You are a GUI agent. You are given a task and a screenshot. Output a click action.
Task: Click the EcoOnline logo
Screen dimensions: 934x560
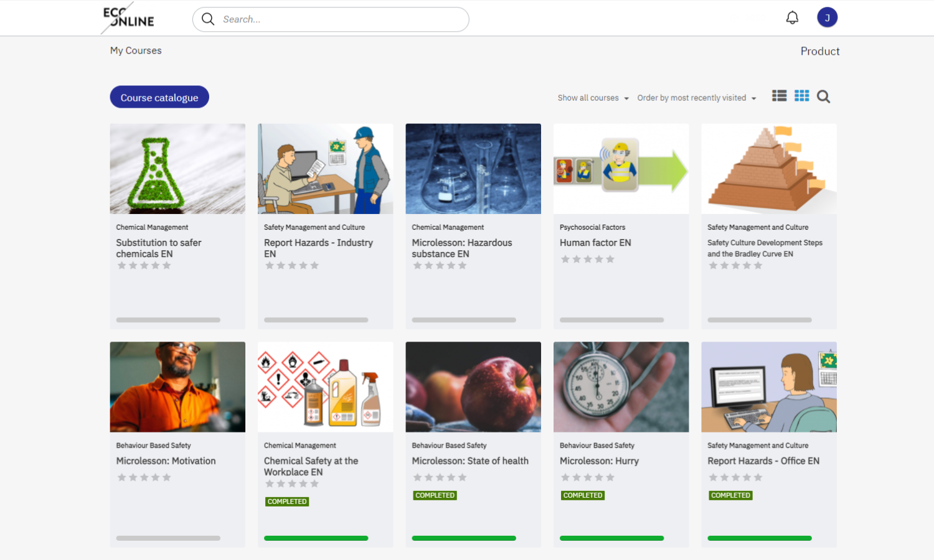pyautogui.click(x=128, y=17)
